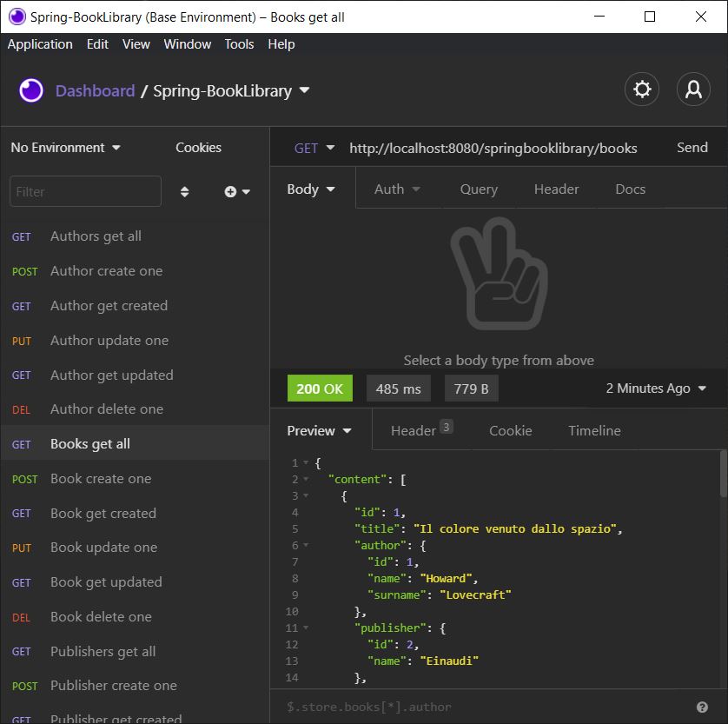Switch to the Docs tab

pos(630,189)
